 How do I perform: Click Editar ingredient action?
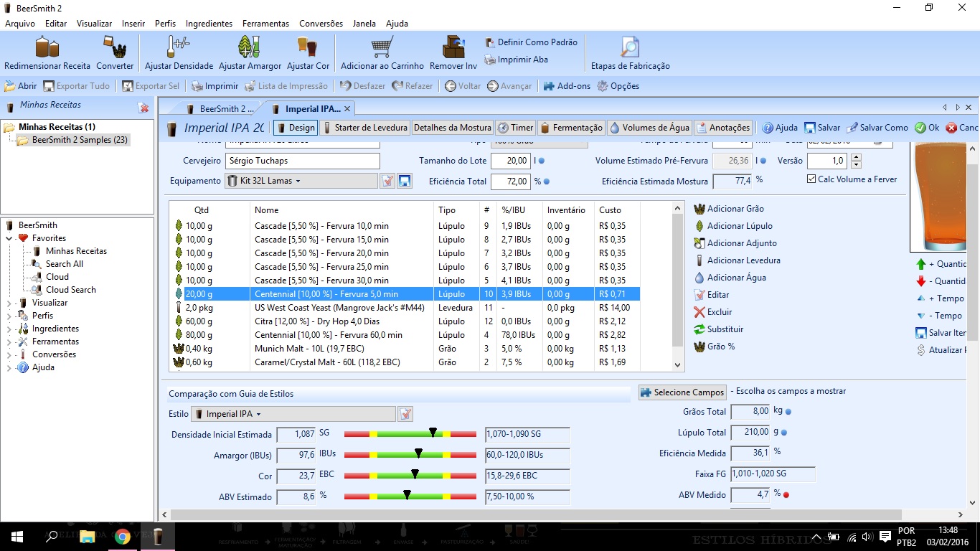pyautogui.click(x=712, y=295)
